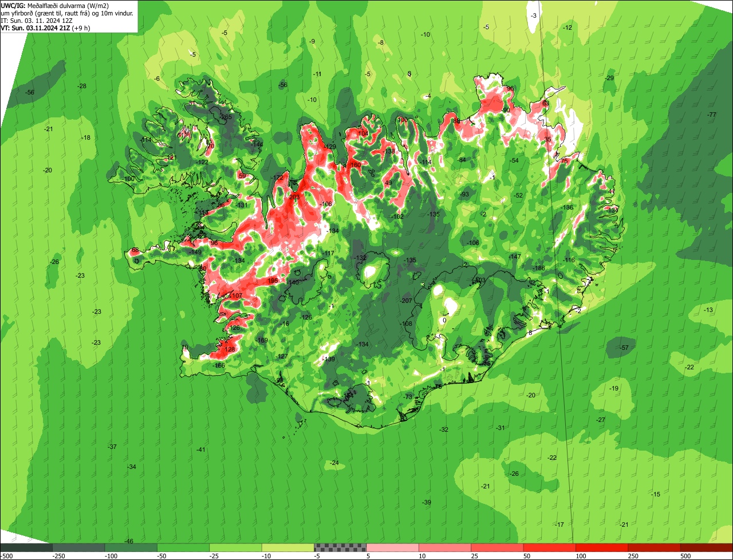
Task: Choose the legend swatch between -25 and -10
Action: pos(235,547)
